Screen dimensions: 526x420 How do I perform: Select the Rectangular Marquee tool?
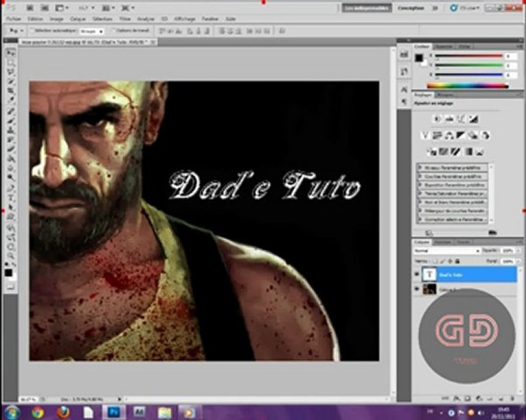click(11, 62)
